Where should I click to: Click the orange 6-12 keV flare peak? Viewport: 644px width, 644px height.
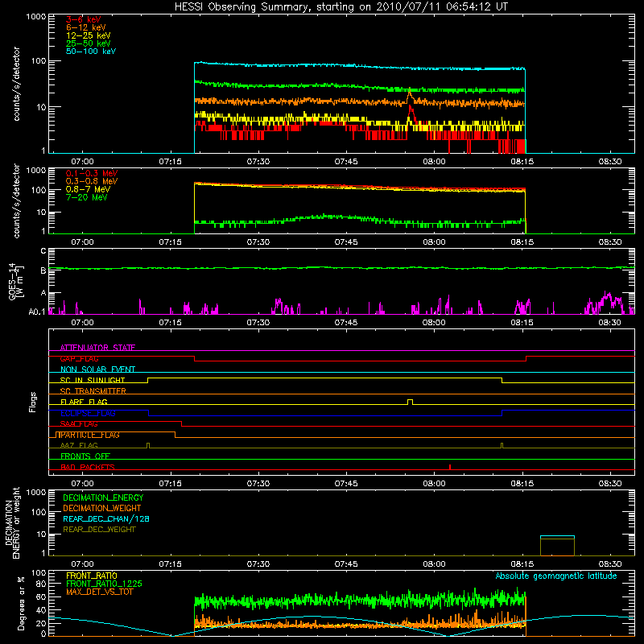pos(410,95)
